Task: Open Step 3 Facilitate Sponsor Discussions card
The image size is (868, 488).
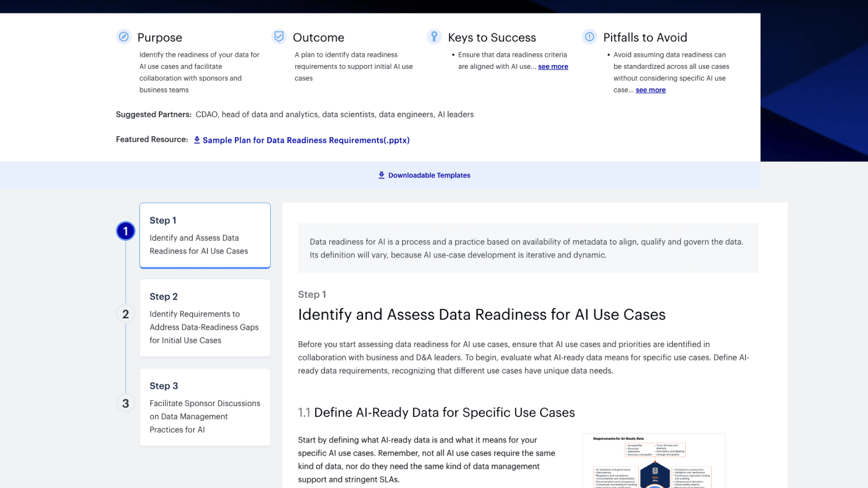Action: click(205, 408)
